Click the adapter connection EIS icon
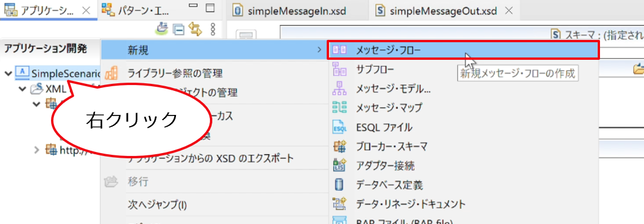 pos(340,165)
